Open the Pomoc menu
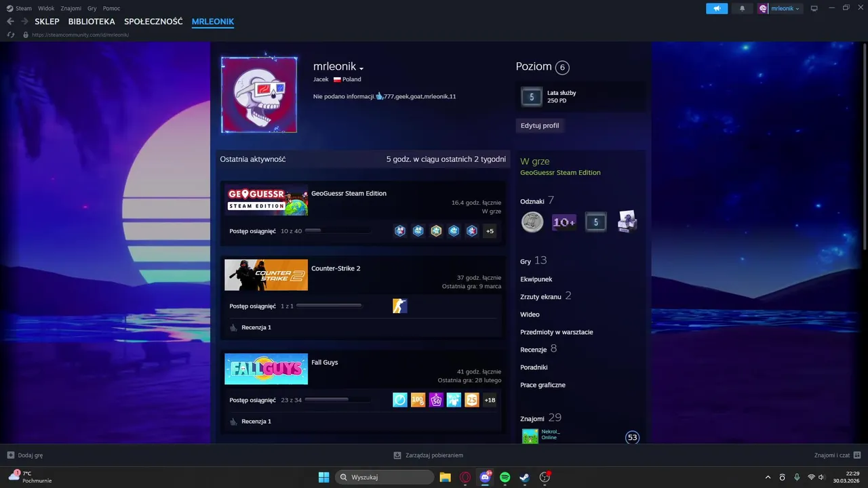This screenshot has height=488, width=868. tap(111, 8)
